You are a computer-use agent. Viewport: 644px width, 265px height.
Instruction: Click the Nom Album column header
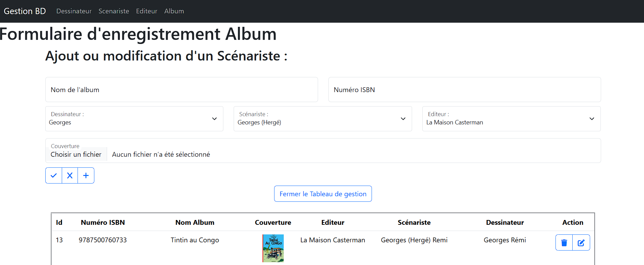[x=195, y=222]
